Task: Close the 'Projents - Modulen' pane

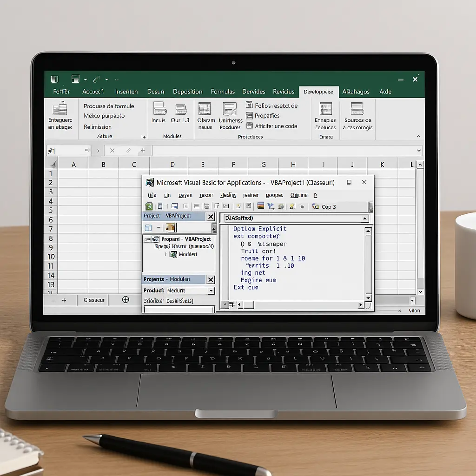Action: pos(211,279)
